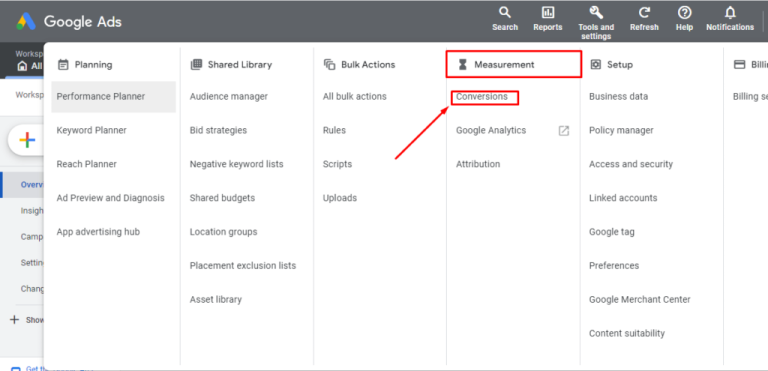
Task: Open App advertising hub
Action: tap(98, 232)
